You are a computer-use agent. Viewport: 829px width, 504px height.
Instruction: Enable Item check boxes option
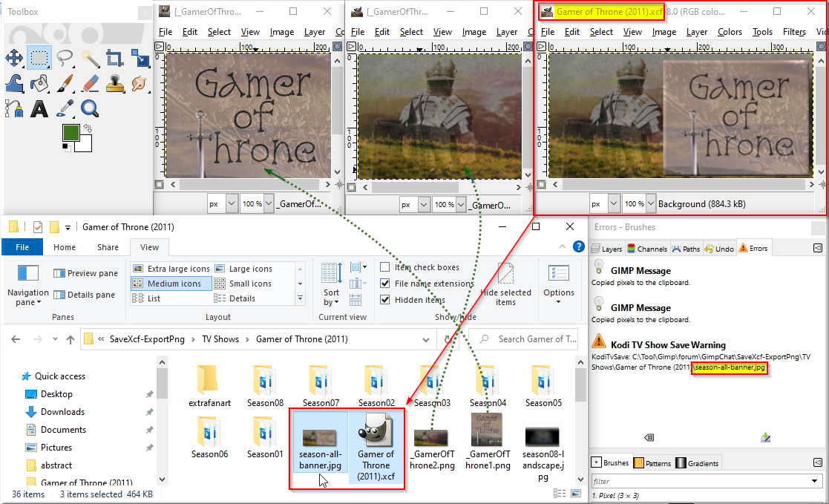click(x=385, y=267)
